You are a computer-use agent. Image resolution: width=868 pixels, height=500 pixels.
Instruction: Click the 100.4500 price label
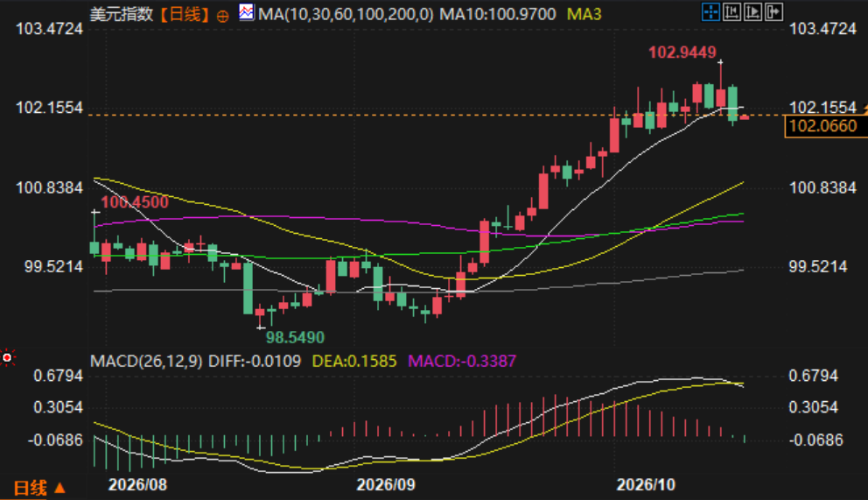(x=135, y=202)
